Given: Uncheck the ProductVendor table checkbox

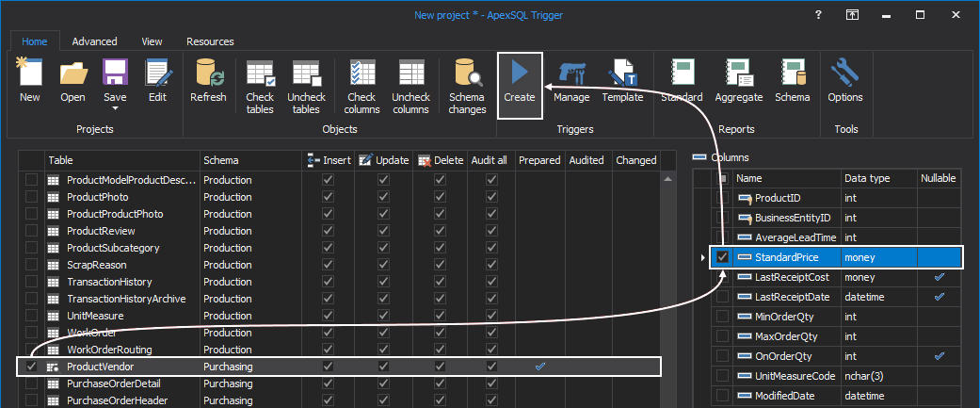Looking at the screenshot, I should [32, 367].
